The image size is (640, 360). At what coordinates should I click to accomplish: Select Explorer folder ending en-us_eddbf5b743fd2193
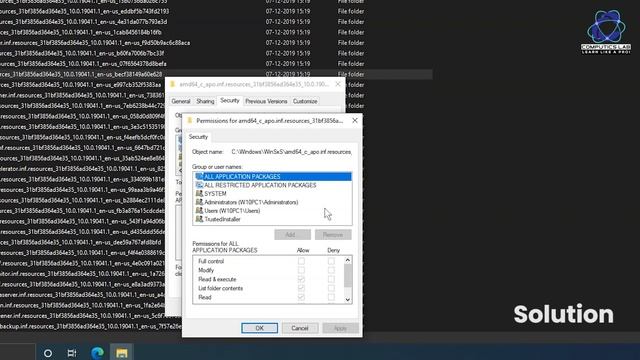[x=84, y=11]
